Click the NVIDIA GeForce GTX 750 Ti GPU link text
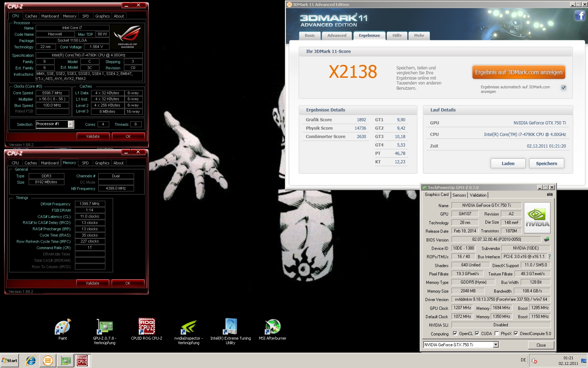 (539, 123)
